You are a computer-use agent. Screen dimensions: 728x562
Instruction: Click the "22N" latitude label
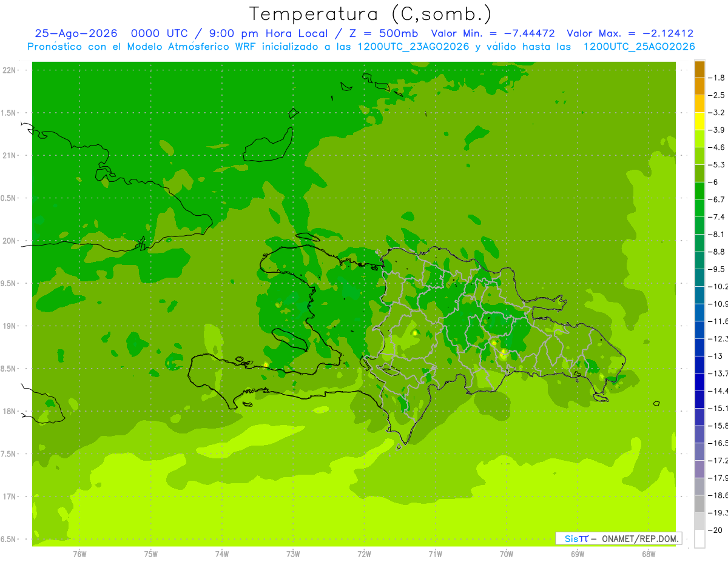point(10,70)
